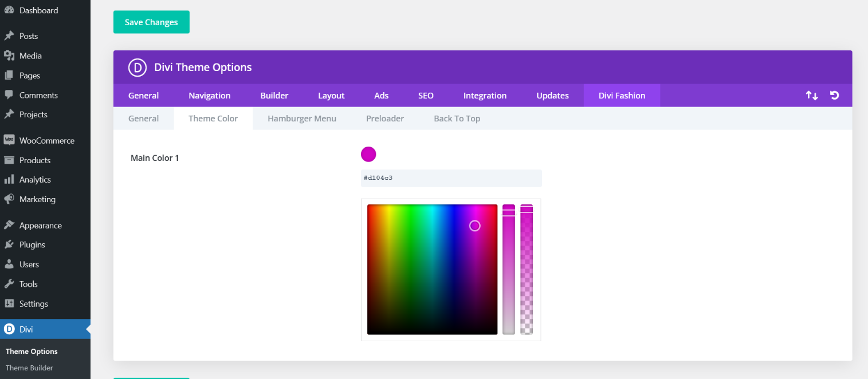Click the Users person icon
Screen dimensions: 868x379
point(9,264)
